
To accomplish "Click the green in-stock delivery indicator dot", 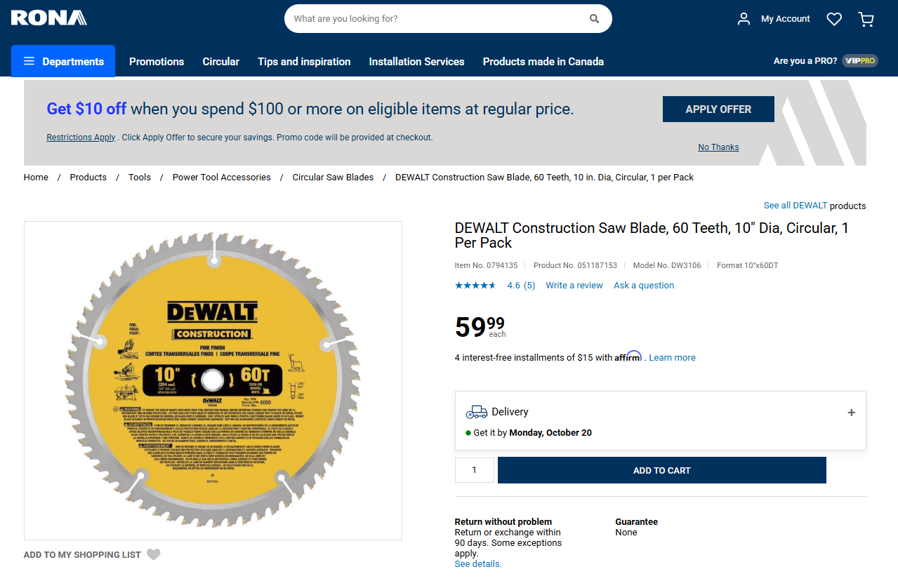I will pos(468,433).
